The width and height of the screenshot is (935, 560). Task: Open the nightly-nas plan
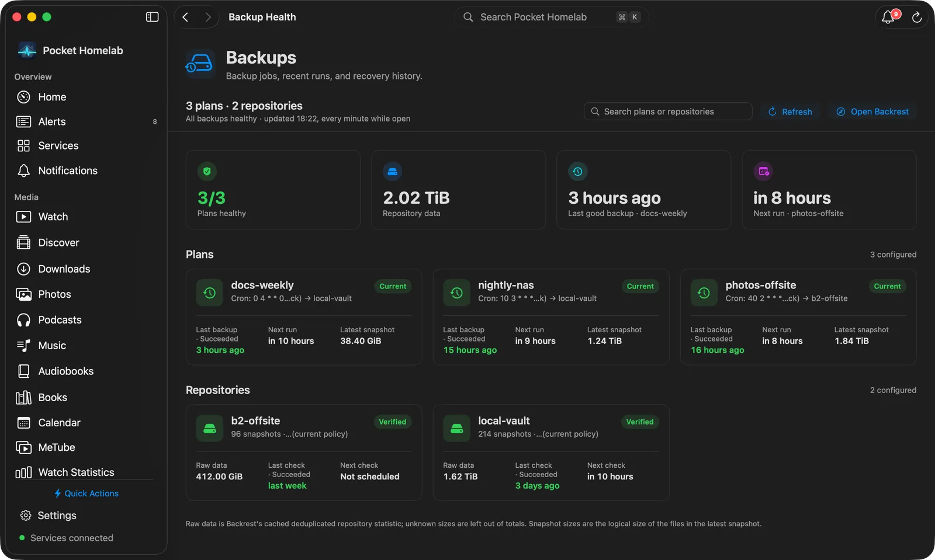(x=551, y=317)
